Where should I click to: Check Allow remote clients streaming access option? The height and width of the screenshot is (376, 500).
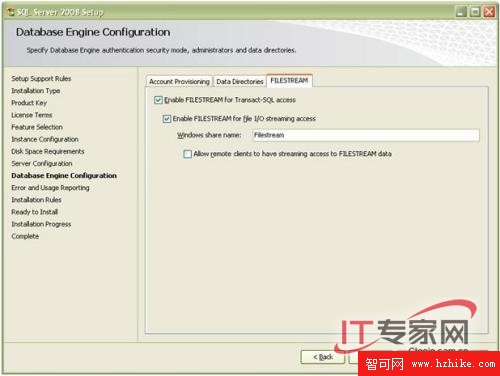tap(188, 154)
